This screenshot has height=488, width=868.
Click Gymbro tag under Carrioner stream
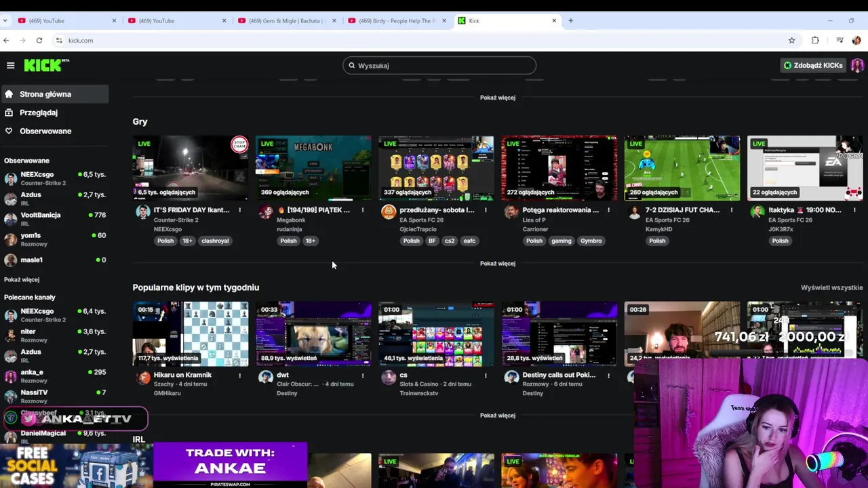(591, 241)
